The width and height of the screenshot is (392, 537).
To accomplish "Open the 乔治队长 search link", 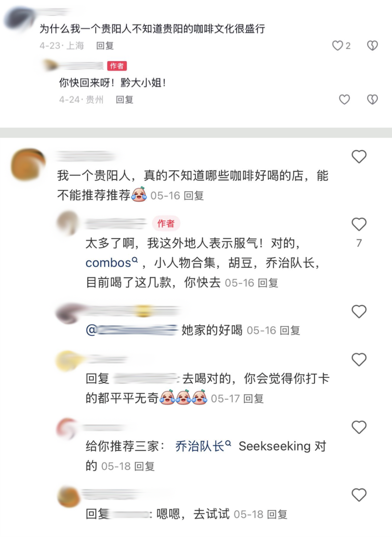I will tap(203, 446).
